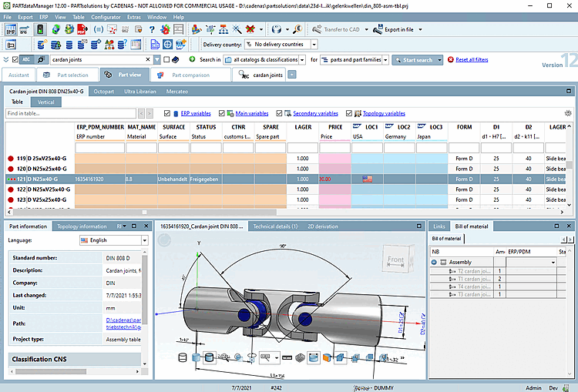578x392 pixels.
Task: Click the globe with arrows icon in the toolbar
Action: 55,29
